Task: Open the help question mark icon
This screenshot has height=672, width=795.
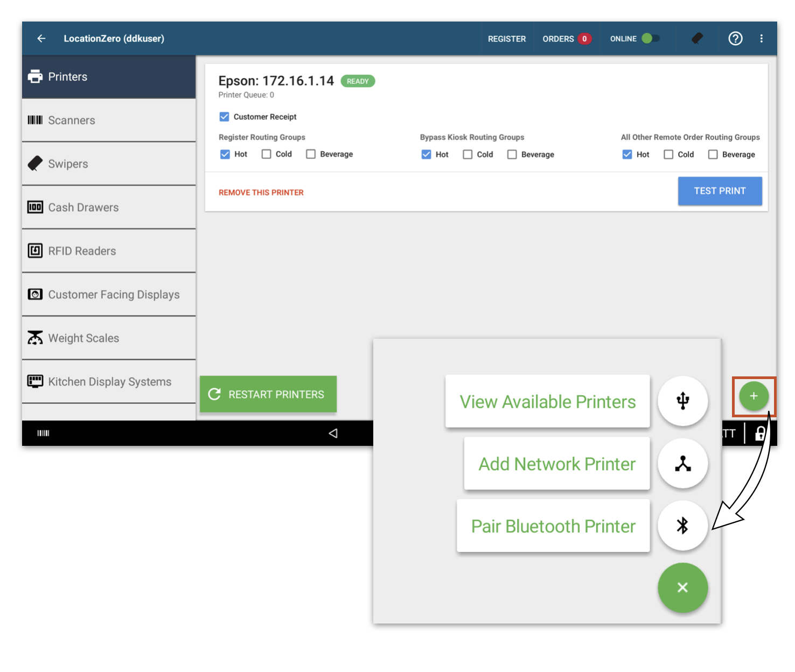Action: pyautogui.click(x=735, y=38)
